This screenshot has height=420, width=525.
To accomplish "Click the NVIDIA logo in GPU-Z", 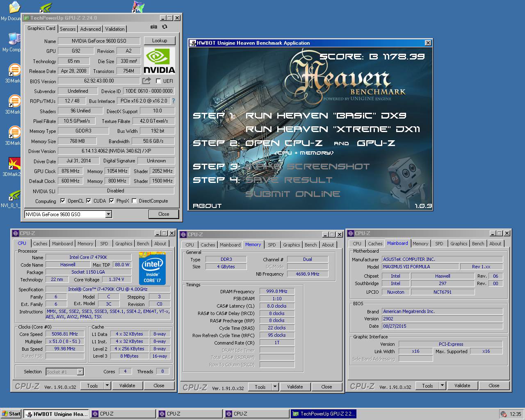I will [159, 61].
